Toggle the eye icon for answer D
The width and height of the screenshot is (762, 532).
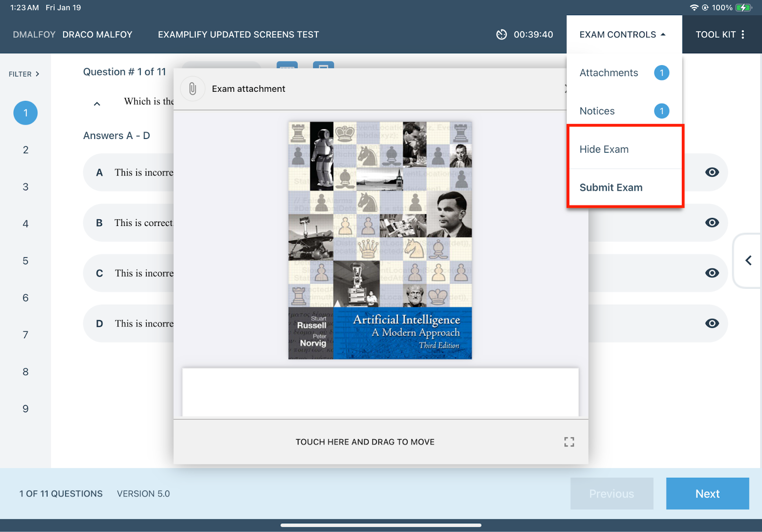tap(712, 324)
